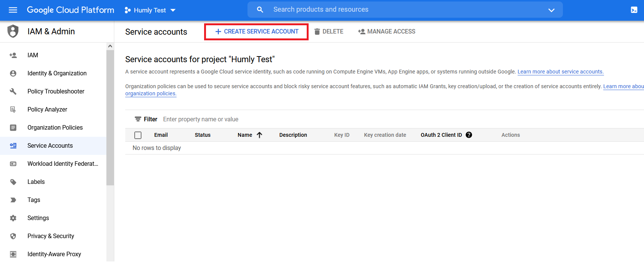This screenshot has height=263, width=644.
Task: Open the hamburger navigation menu
Action: pyautogui.click(x=13, y=10)
